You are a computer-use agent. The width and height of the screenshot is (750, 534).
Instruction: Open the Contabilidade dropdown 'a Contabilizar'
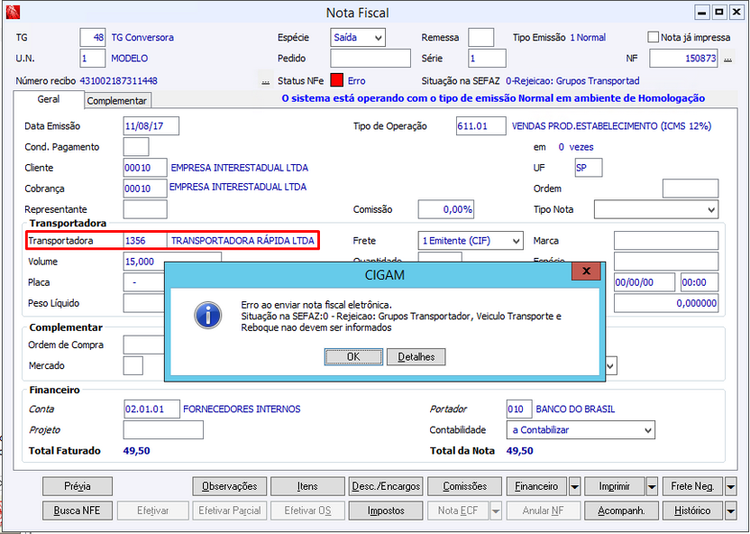581,430
